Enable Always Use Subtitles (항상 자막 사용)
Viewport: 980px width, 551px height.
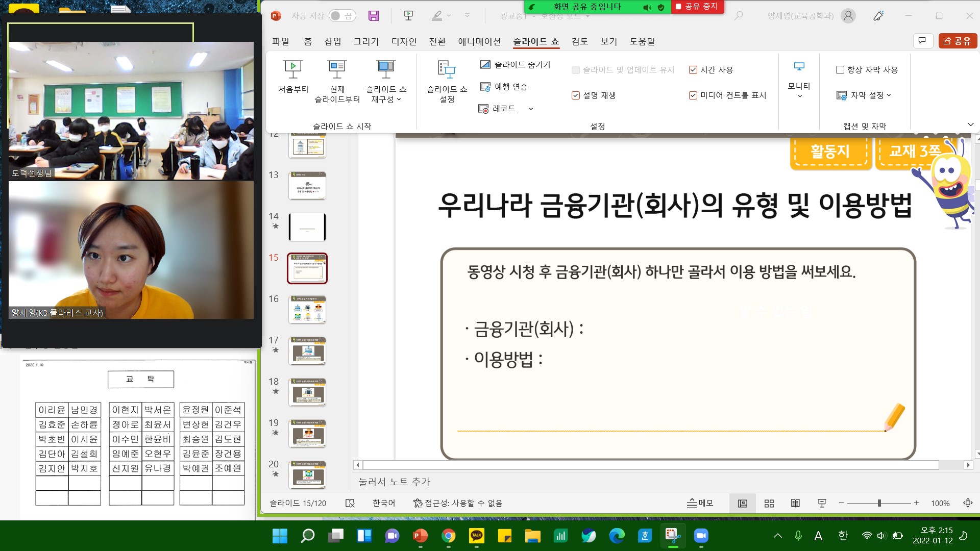pyautogui.click(x=840, y=70)
